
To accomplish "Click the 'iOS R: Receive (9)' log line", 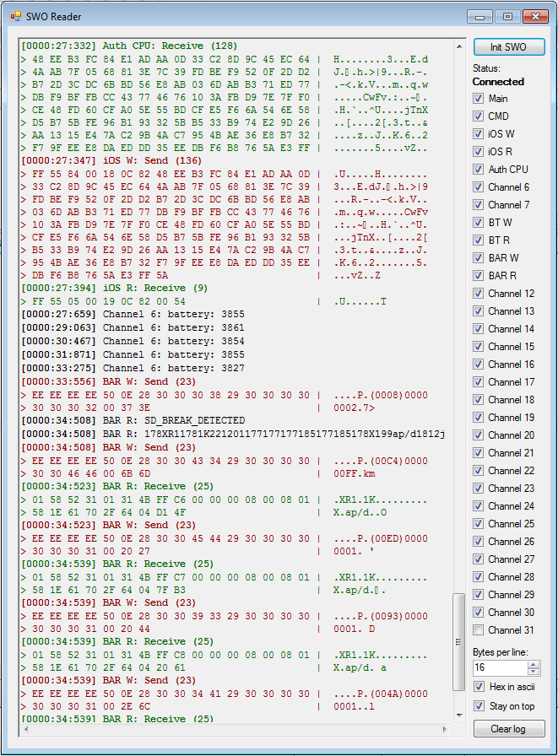I will tap(114, 289).
